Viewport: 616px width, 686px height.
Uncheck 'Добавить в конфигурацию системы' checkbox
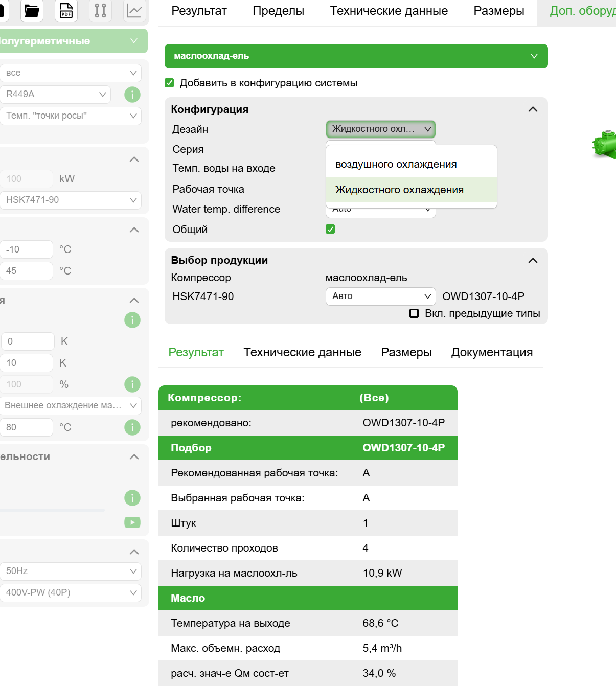pos(170,83)
